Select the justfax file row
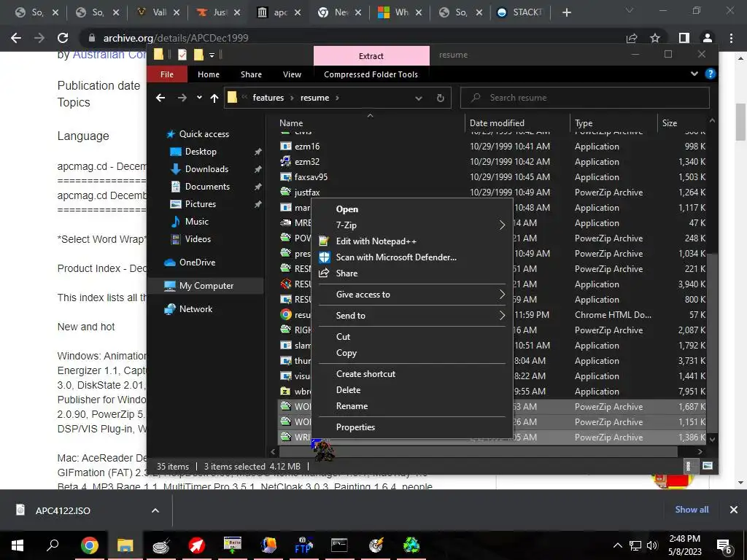Viewport: 747px width, 560px height. coord(492,192)
